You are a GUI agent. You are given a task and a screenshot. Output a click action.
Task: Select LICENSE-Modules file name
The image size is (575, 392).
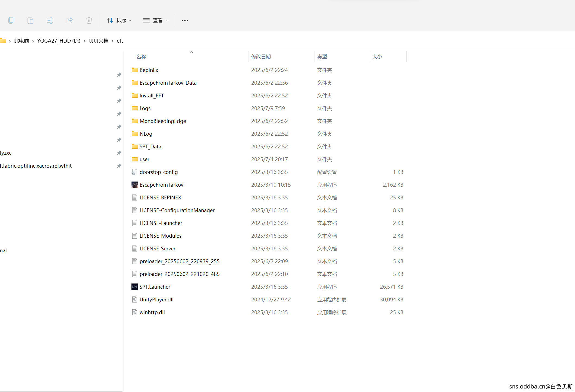(161, 236)
